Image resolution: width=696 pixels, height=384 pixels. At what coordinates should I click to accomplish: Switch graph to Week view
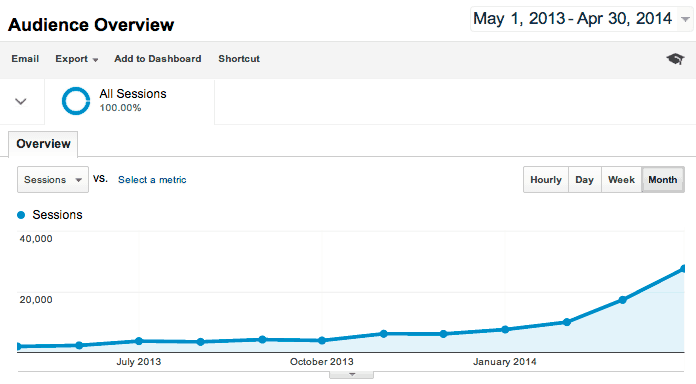(x=621, y=180)
